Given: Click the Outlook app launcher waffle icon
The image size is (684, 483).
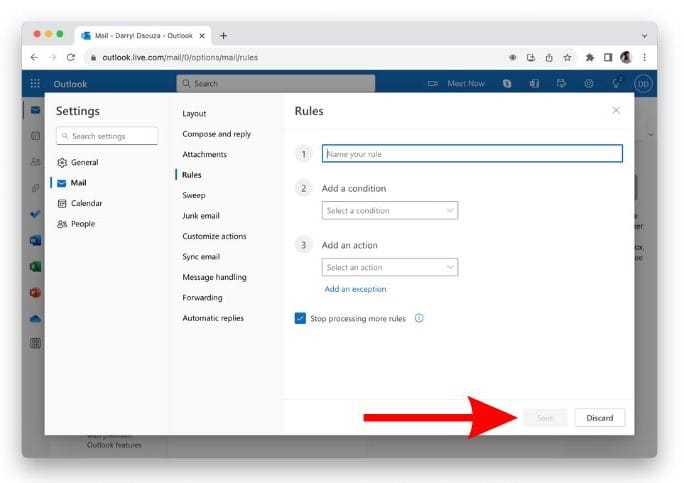Looking at the screenshot, I should tap(36, 84).
